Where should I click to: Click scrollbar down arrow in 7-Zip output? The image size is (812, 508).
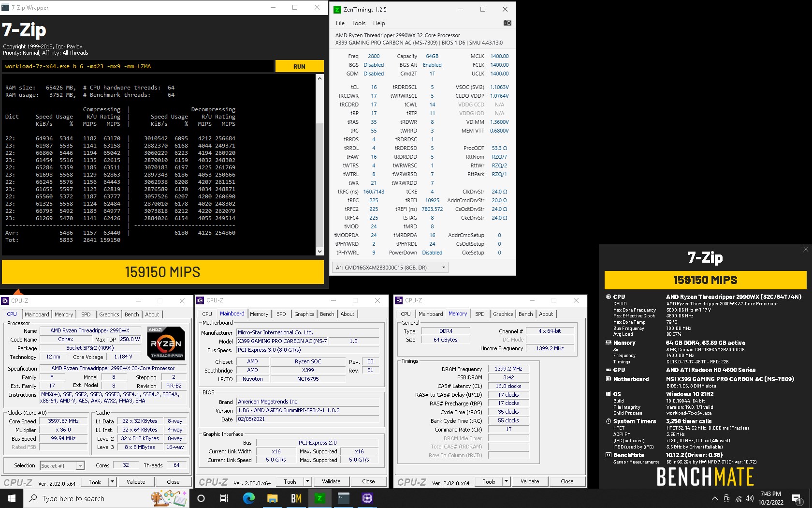coord(319,251)
